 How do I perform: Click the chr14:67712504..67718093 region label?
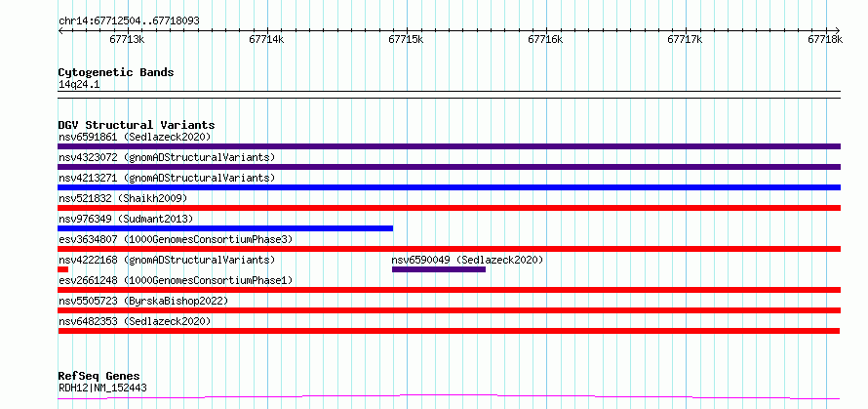pyautogui.click(x=129, y=21)
